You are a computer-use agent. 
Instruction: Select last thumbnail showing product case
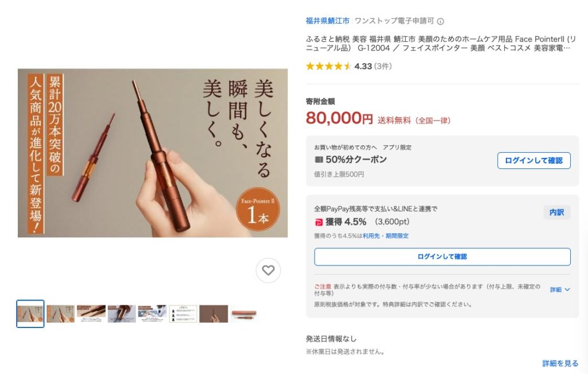243,314
